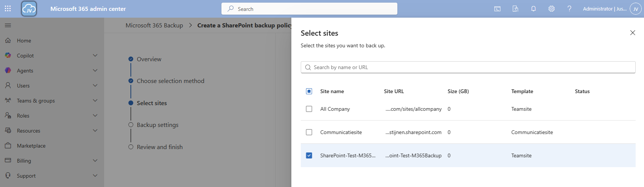Collapse the navigation menu hamburger
Viewport: 644px width, 187px height.
(x=8, y=26)
